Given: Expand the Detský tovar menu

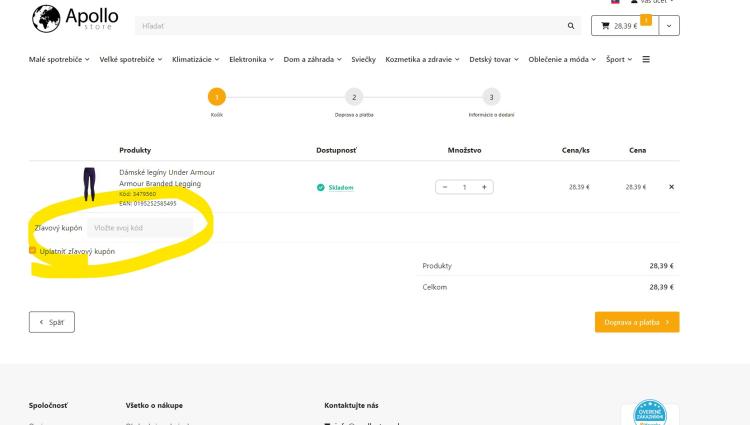Looking at the screenshot, I should [x=494, y=59].
